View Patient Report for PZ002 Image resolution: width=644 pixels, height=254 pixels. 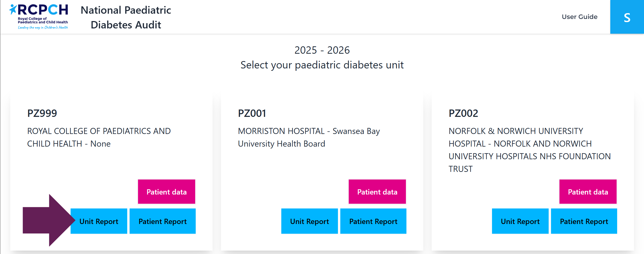[x=584, y=221]
